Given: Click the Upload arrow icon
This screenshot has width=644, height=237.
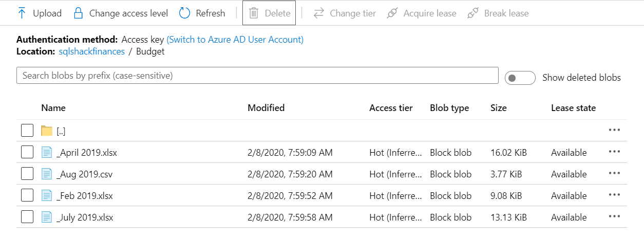Looking at the screenshot, I should [x=22, y=13].
